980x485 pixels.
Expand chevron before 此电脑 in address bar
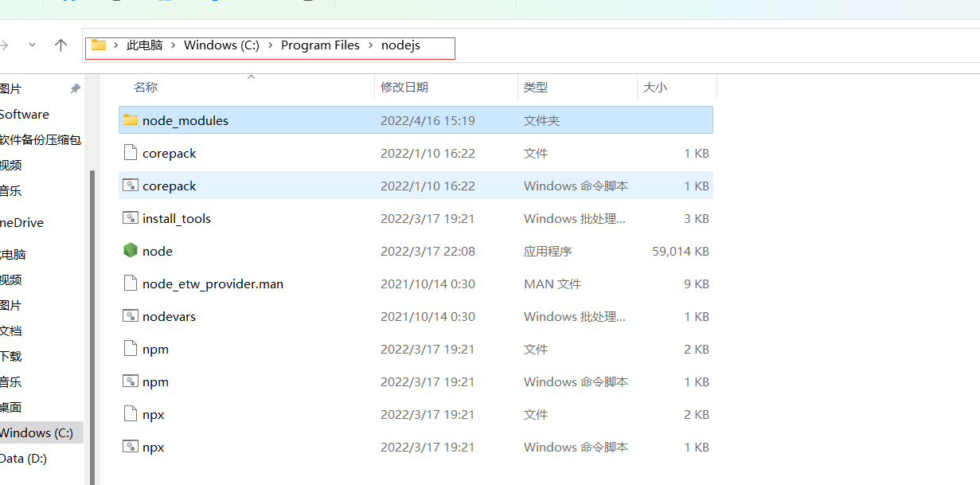(x=116, y=45)
